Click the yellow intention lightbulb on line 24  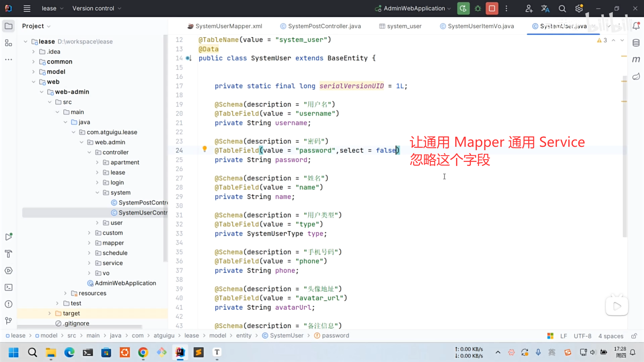[205, 149]
